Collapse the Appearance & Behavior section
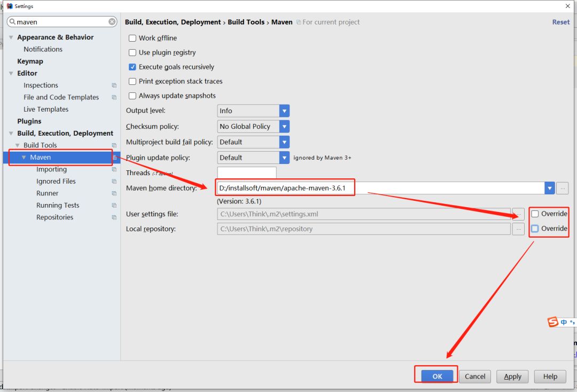 tap(11, 37)
